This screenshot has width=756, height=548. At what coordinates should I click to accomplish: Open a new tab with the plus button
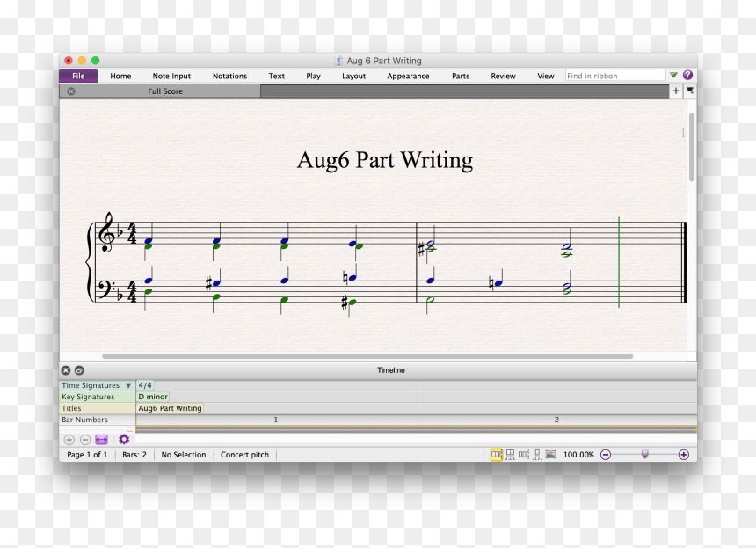point(675,91)
